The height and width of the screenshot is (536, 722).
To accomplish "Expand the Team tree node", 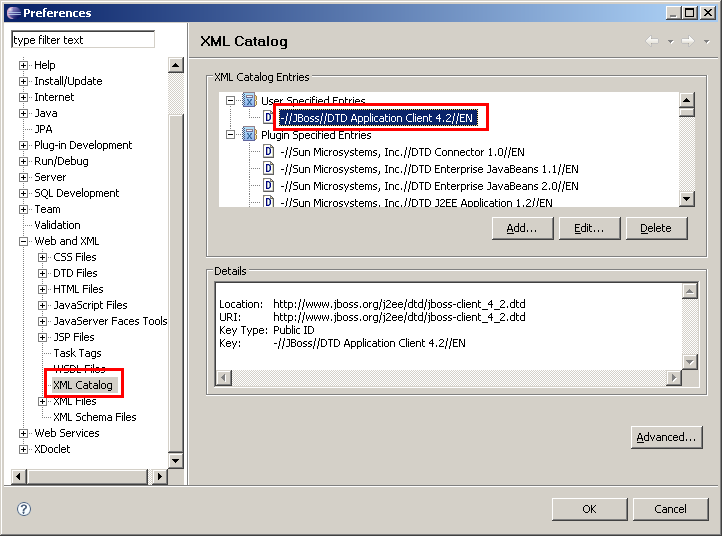I will (x=23, y=210).
